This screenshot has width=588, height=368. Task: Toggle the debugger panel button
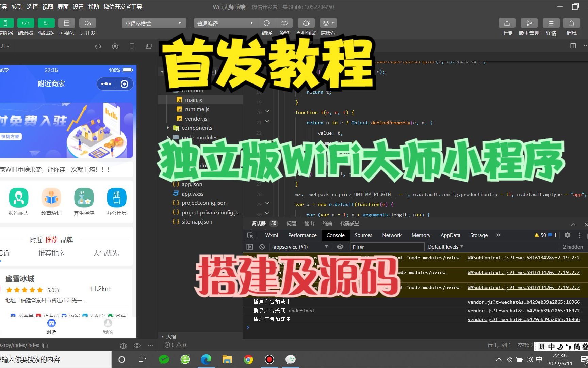point(46,23)
